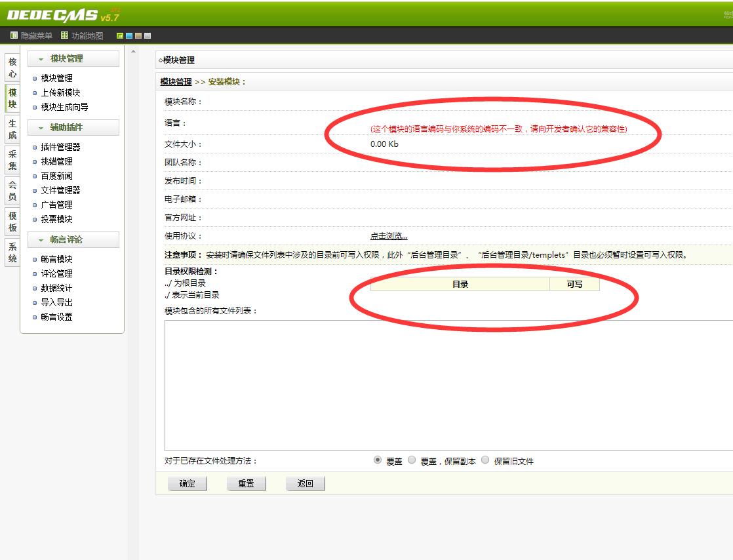Viewport: 733px width, 560px height.
Task: Choose the gray skin swatch
Action: (x=148, y=35)
